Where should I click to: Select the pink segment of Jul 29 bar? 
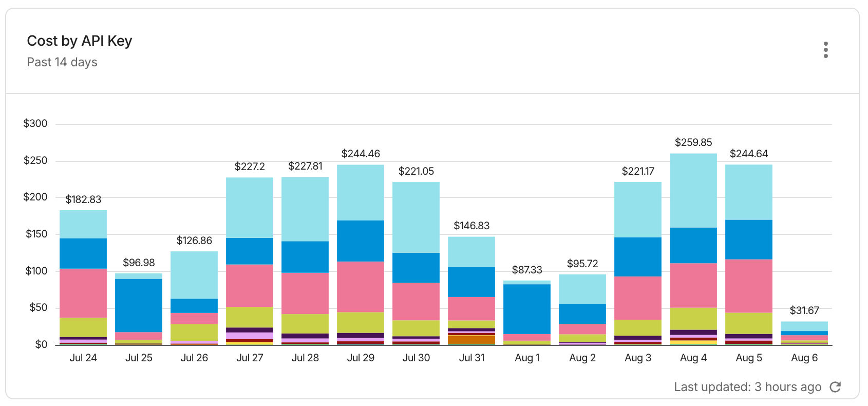click(x=361, y=287)
